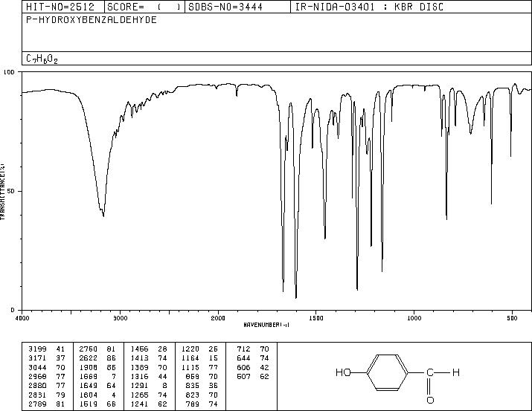Screen dimensions: 532x411
Task: Click the HO group in the structure
Action: (343, 372)
